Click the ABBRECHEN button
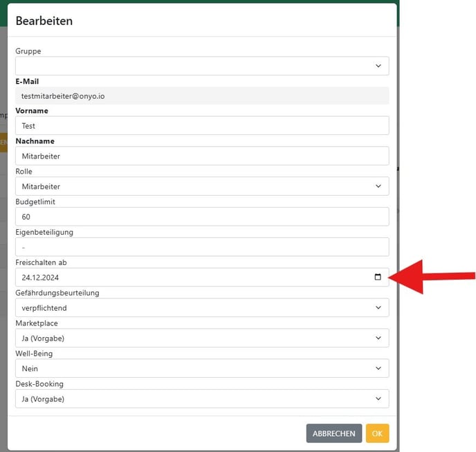 (x=334, y=433)
